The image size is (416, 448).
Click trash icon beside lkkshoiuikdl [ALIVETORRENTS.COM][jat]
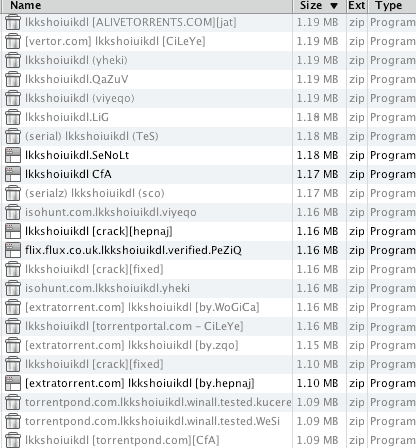pyautogui.click(x=13, y=22)
